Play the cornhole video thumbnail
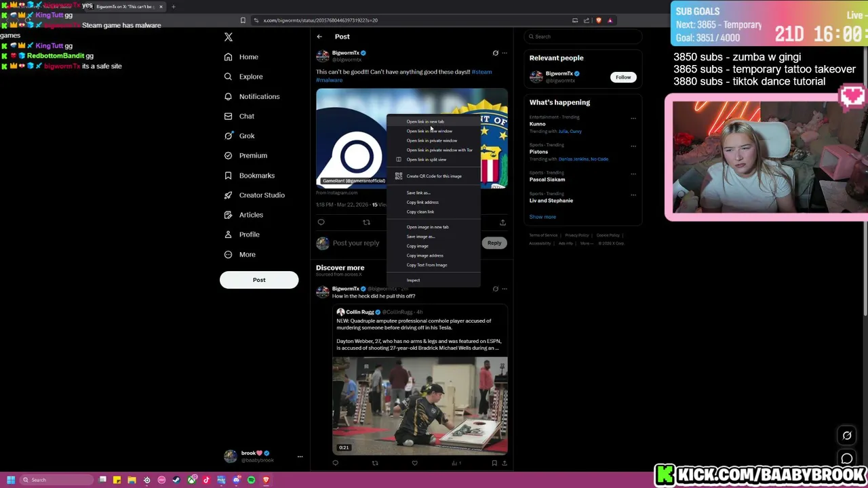Image resolution: width=868 pixels, height=488 pixels. 420,405
